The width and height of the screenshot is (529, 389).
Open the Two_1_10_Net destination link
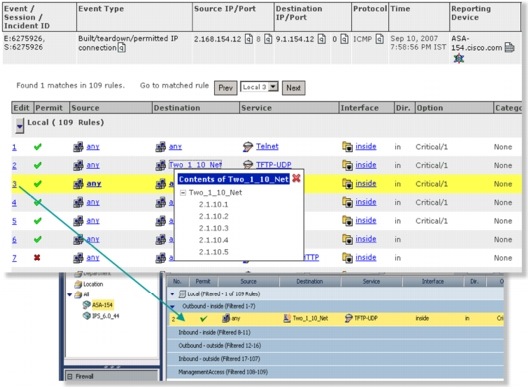tap(195, 165)
